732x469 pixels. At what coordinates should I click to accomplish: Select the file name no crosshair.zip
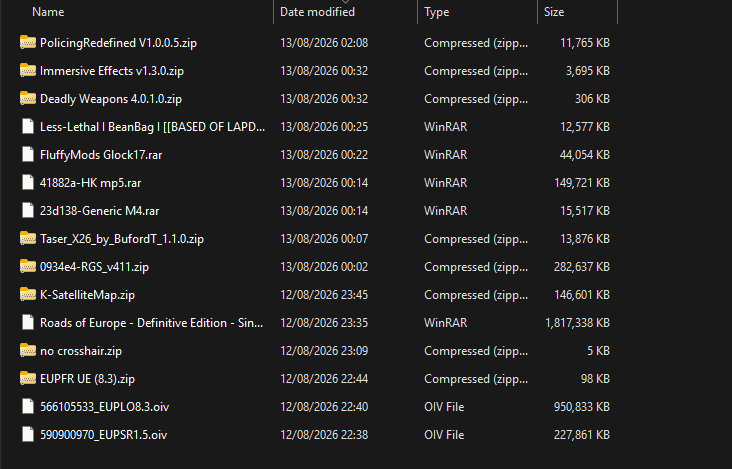click(81, 351)
